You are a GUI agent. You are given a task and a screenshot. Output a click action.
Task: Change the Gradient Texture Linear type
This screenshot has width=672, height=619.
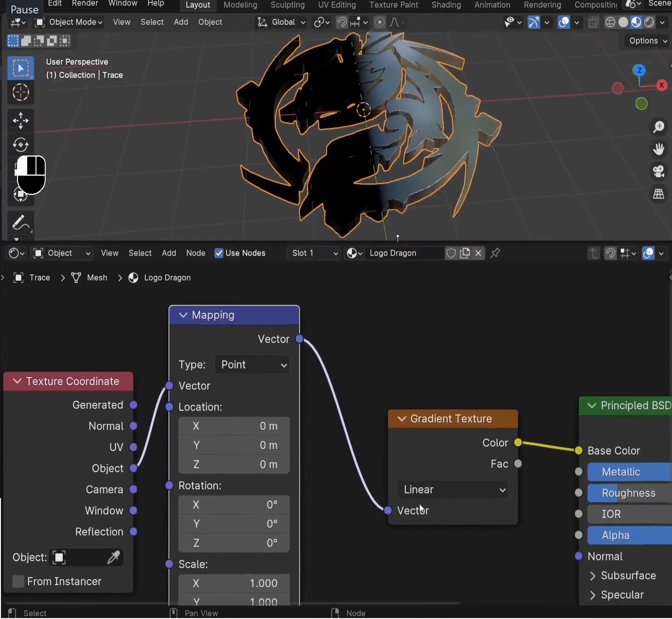(452, 489)
